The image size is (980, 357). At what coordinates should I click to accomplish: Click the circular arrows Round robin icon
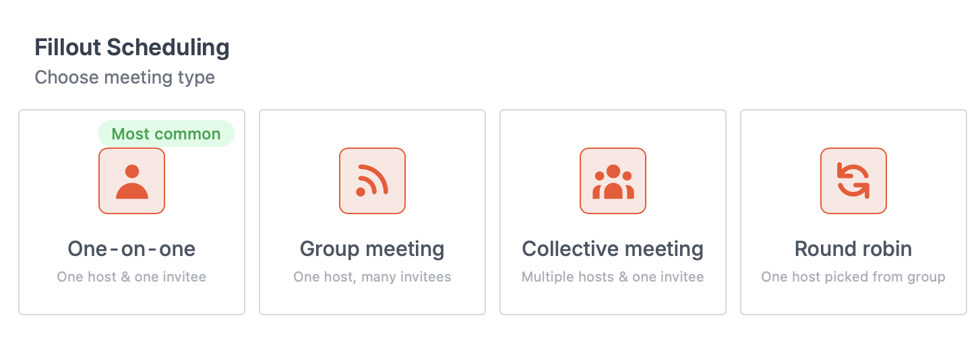pos(853,181)
